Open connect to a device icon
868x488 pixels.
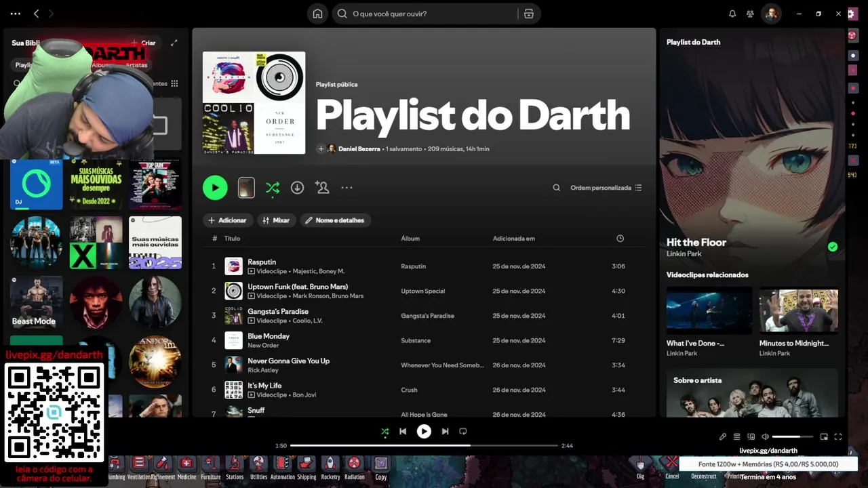pos(751,437)
